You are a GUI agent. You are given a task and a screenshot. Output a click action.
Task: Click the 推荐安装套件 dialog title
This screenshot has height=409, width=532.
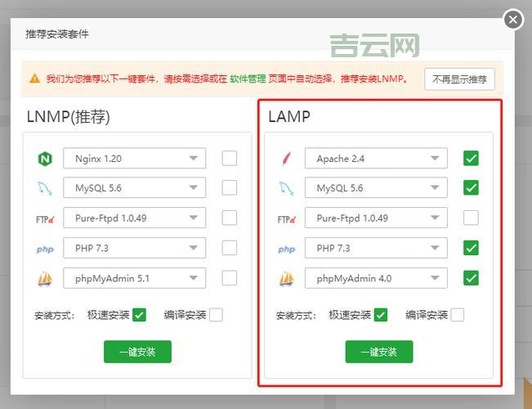(x=57, y=34)
